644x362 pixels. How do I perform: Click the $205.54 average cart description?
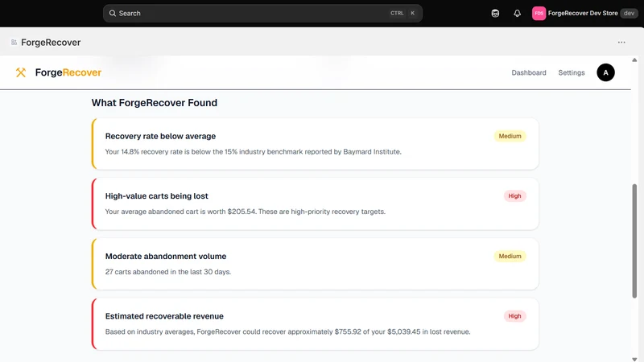[x=246, y=212]
